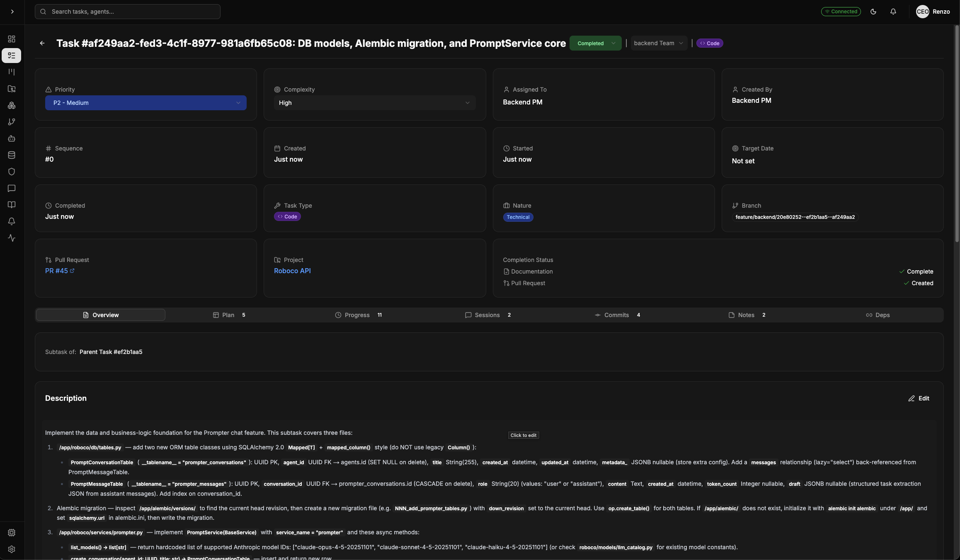Click the Target Date target icon
This screenshot has height=560, width=960.
(x=735, y=148)
